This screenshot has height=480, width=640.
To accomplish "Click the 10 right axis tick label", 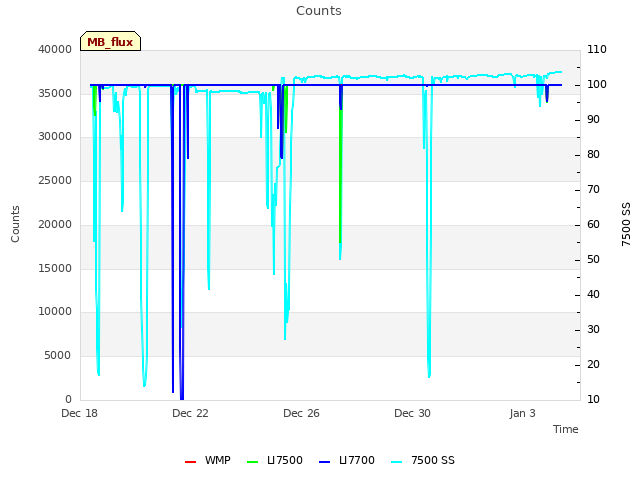I will [x=593, y=400].
